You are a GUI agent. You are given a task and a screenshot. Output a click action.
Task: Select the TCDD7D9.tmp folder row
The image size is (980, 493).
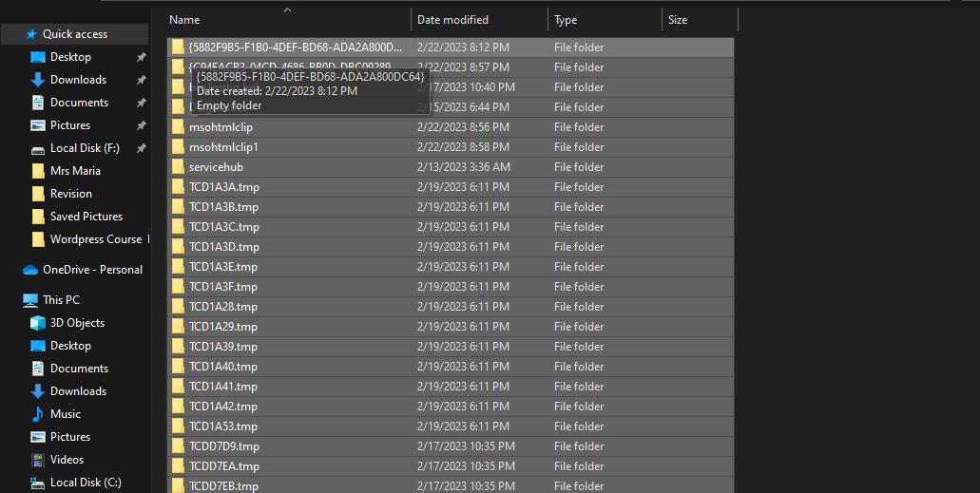[x=223, y=446]
